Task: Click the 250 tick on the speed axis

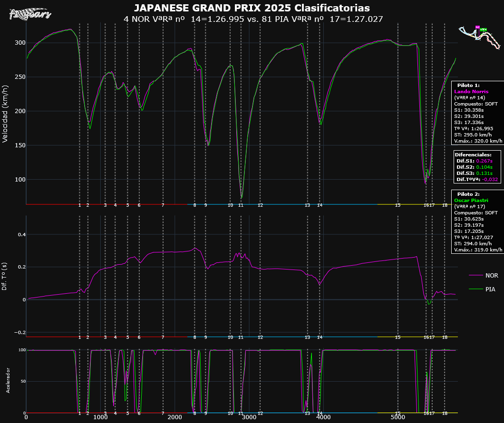Action: click(20, 77)
